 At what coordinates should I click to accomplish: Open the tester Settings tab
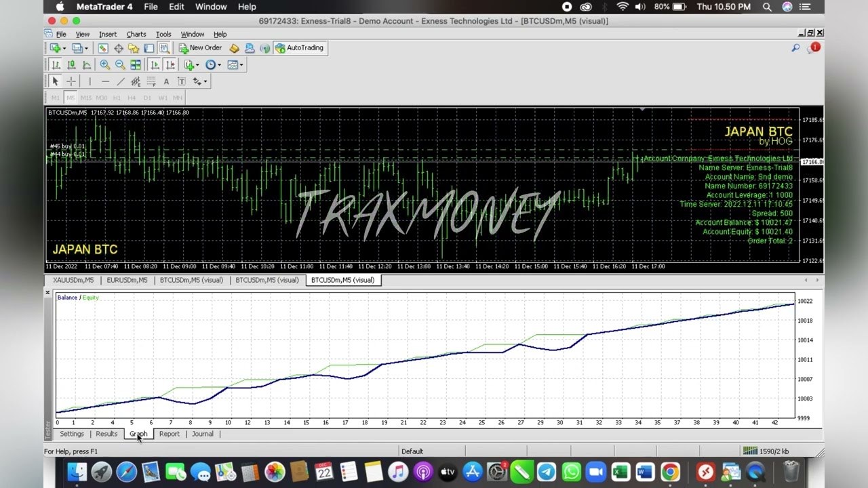tap(72, 434)
